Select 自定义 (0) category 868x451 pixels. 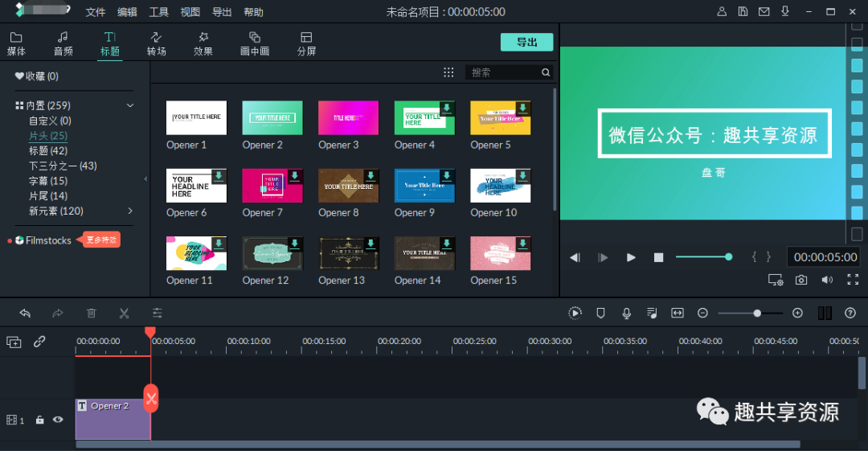50,121
